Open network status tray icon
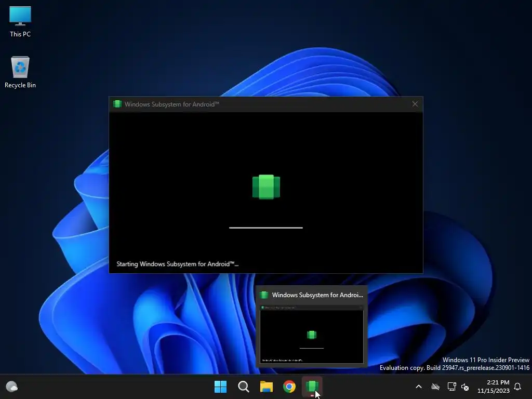The height and width of the screenshot is (399, 532). 451,387
